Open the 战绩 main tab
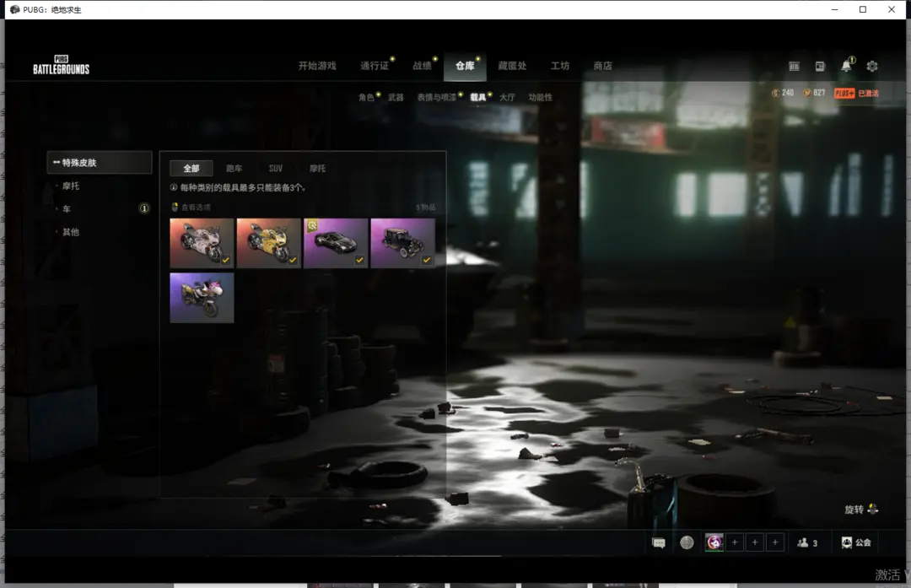Image resolution: width=911 pixels, height=588 pixels. pyautogui.click(x=423, y=66)
